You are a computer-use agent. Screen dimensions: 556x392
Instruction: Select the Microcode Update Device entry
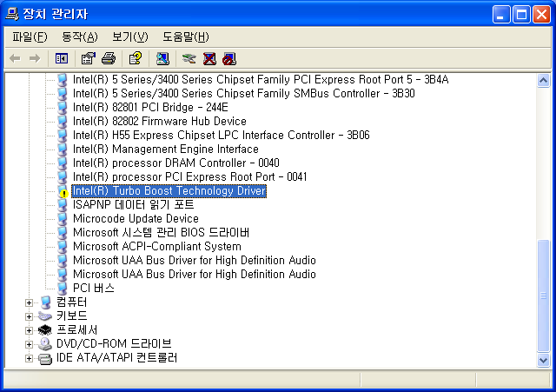(136, 219)
